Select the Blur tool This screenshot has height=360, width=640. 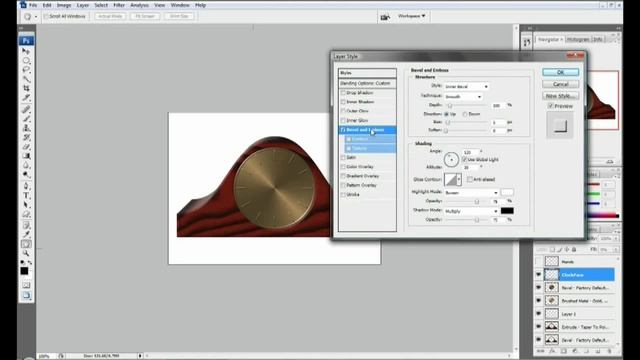point(26,165)
